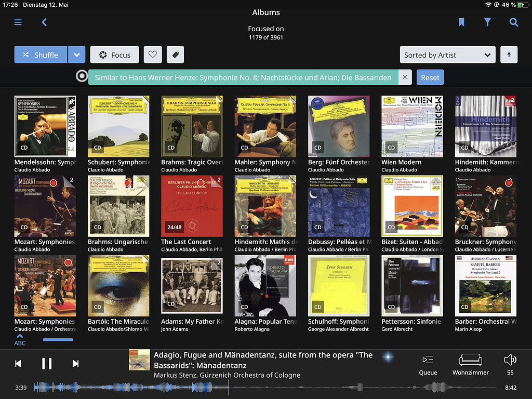The height and width of the screenshot is (399, 532).
Task: Click artist name John Adams
Action: pyautogui.click(x=175, y=329)
